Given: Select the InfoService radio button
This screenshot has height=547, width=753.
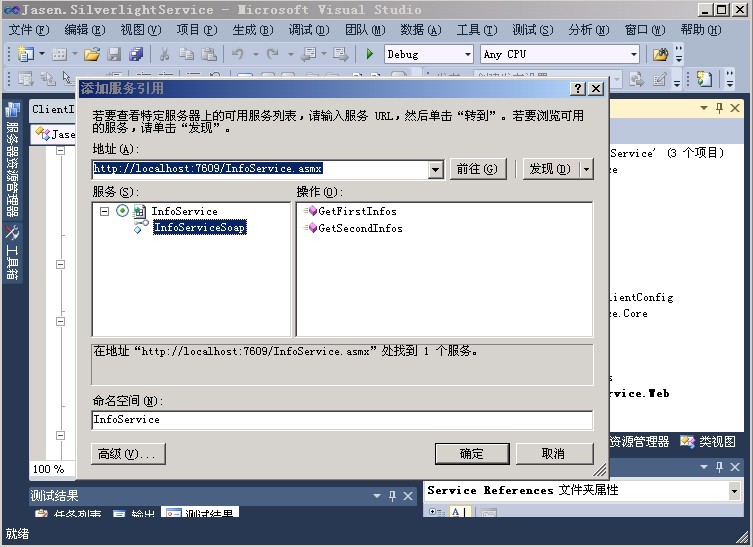Looking at the screenshot, I should coord(122,211).
